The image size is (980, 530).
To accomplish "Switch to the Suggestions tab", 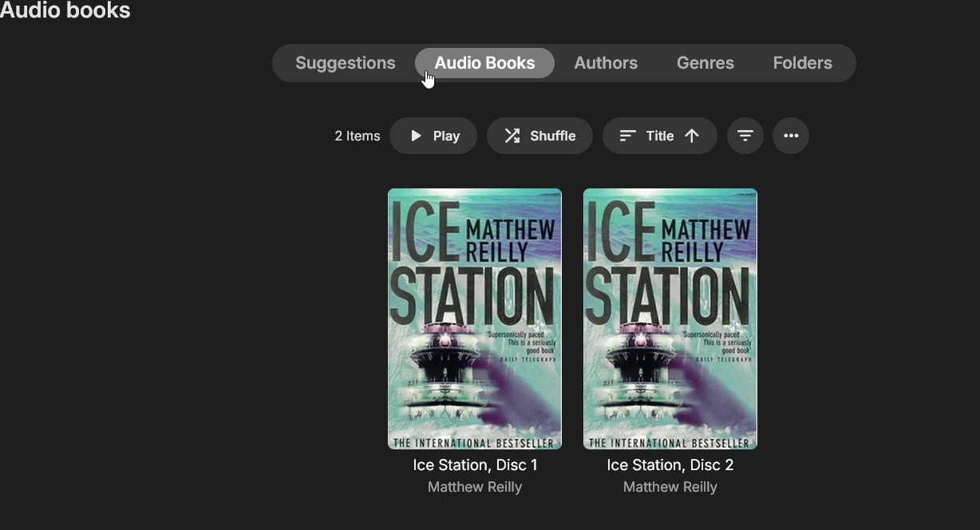I will [x=346, y=63].
